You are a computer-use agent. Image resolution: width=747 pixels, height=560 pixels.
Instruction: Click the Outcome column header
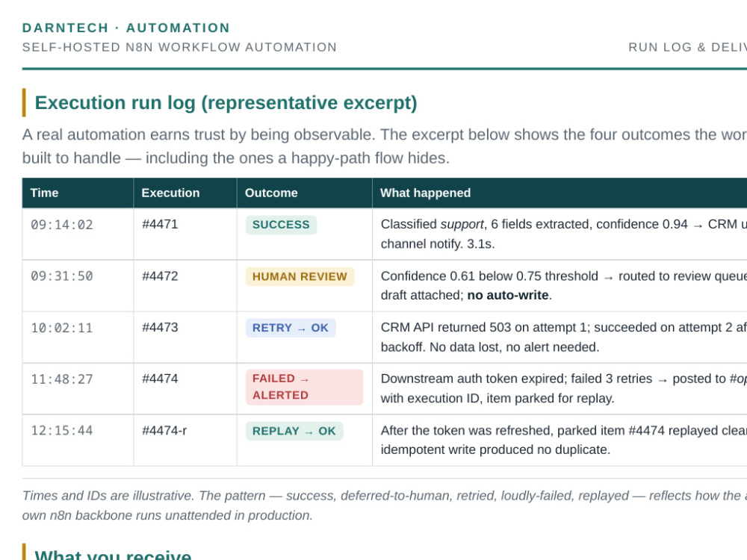[271, 193]
